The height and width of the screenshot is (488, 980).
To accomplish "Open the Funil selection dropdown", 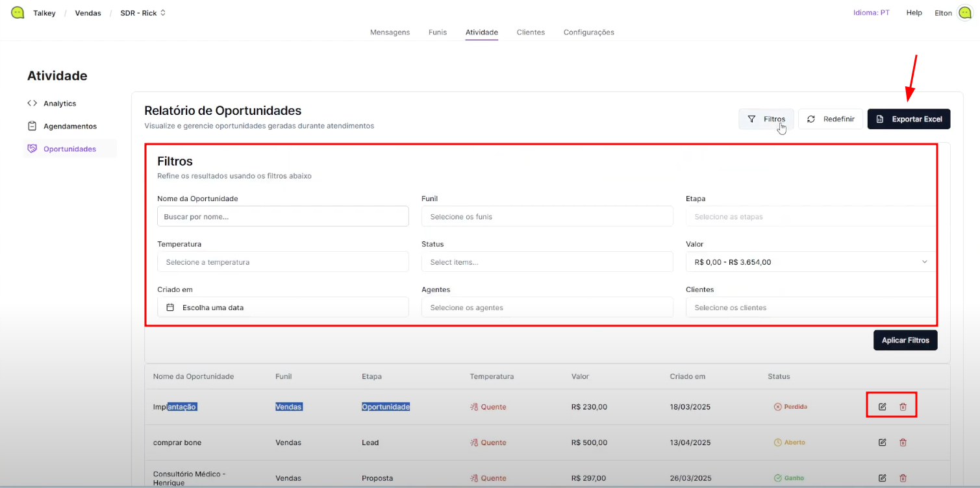I will (547, 217).
